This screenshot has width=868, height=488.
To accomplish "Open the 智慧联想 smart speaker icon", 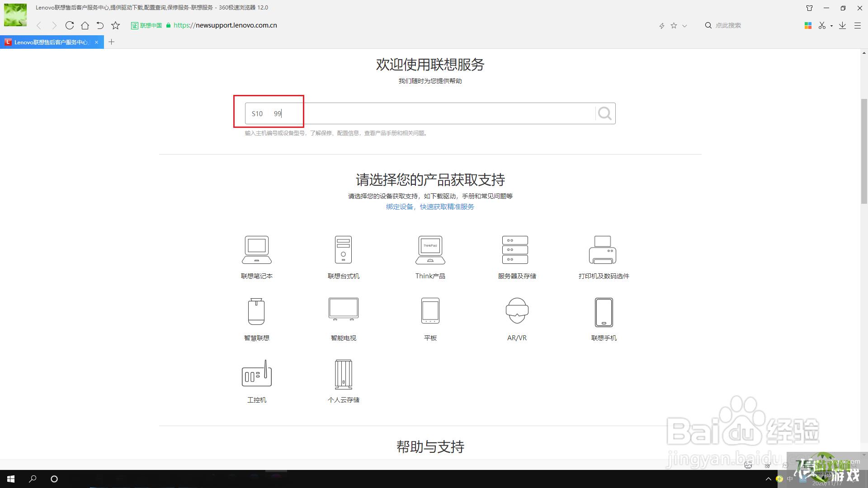I will [256, 311].
